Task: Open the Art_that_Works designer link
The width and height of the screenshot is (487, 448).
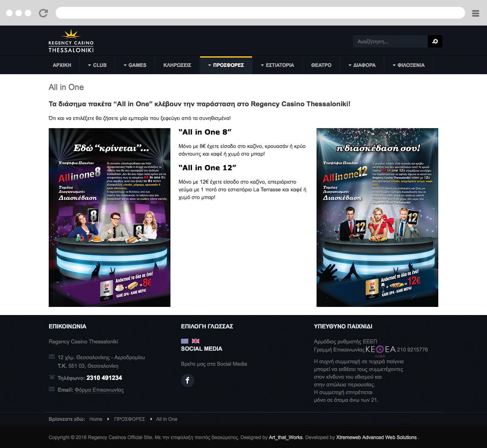Action: [x=286, y=437]
